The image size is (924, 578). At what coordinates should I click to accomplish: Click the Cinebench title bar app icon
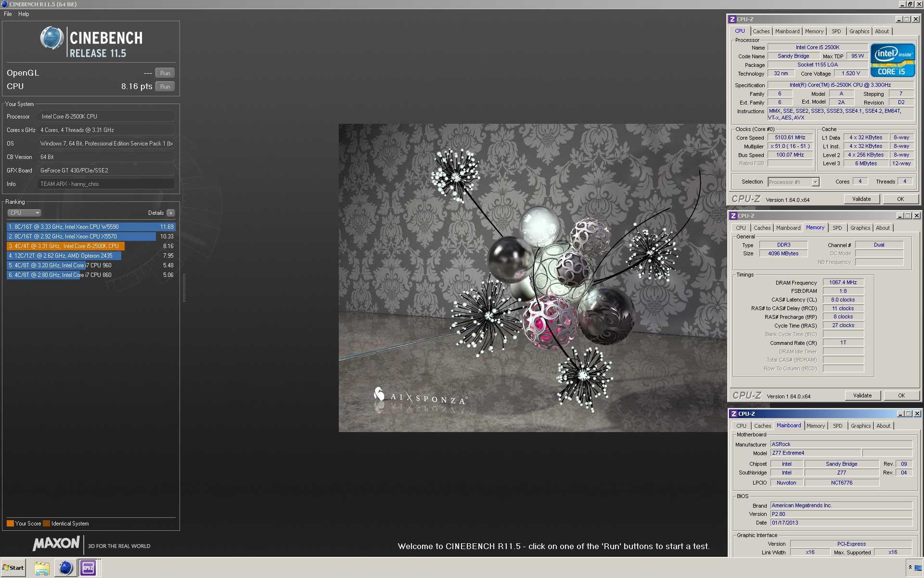click(x=5, y=4)
